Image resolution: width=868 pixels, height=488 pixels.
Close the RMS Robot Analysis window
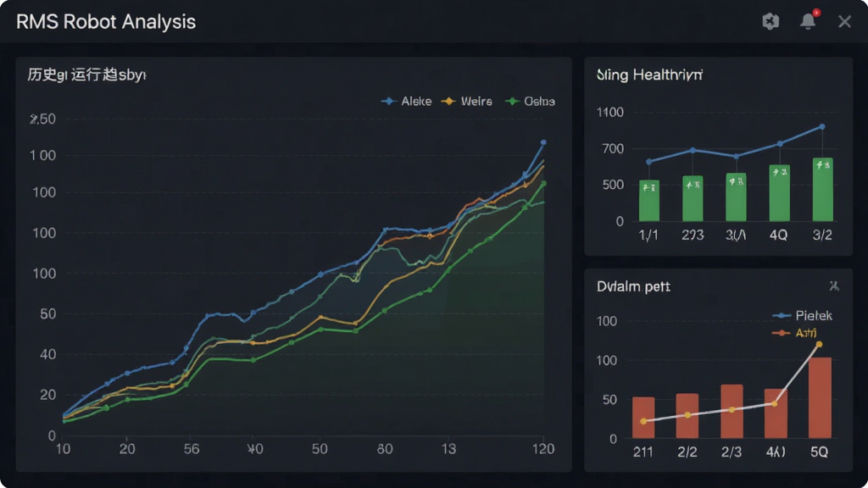pyautogui.click(x=844, y=21)
